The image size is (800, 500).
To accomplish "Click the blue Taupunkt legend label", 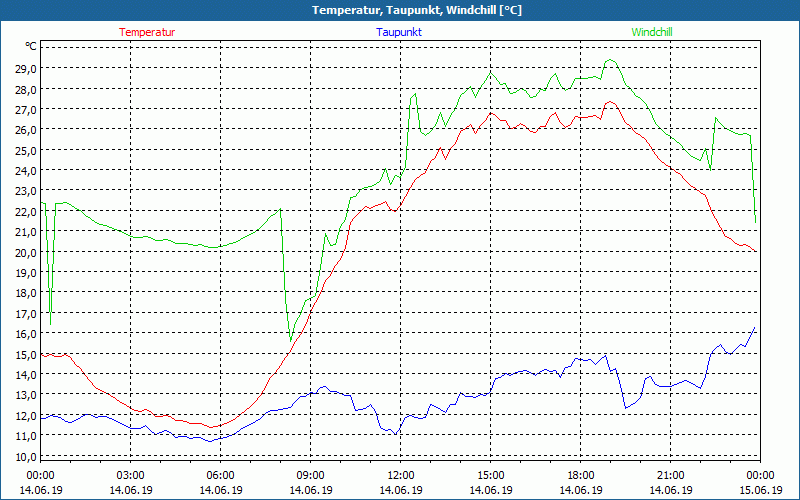I will click(399, 32).
